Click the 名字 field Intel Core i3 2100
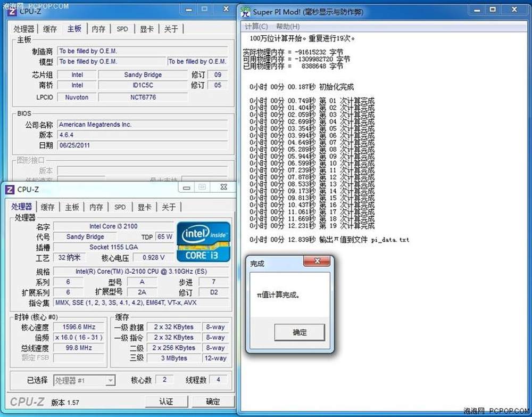Viewport: 532px width, 417px height. point(113,226)
